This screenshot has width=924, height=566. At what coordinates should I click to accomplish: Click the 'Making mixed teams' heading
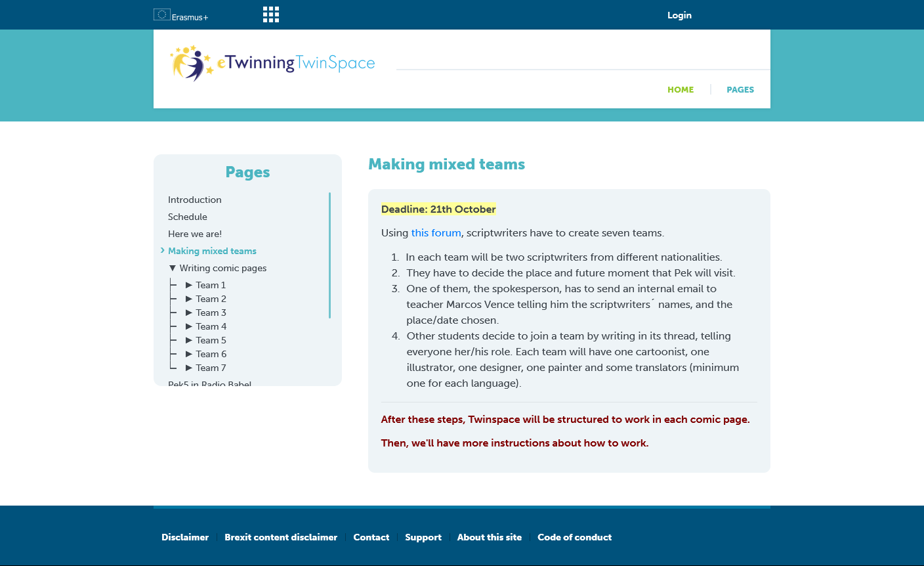coord(447,164)
